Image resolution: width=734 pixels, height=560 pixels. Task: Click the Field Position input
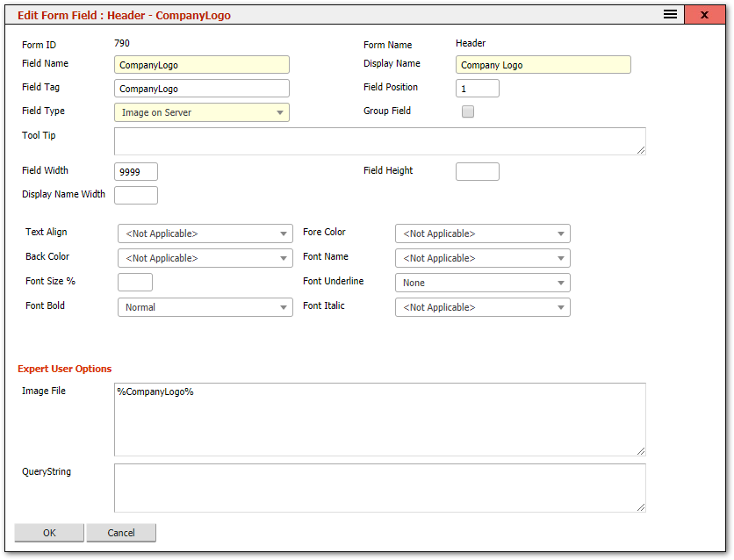(x=477, y=88)
